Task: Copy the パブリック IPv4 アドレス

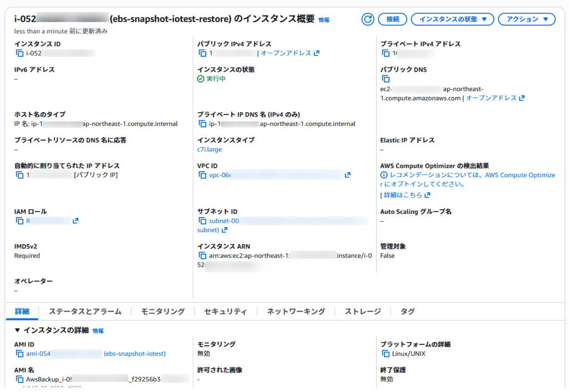Action: [x=203, y=53]
